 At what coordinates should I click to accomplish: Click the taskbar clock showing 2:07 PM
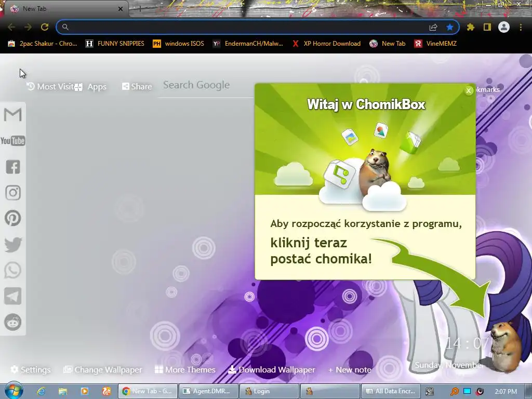click(506, 392)
